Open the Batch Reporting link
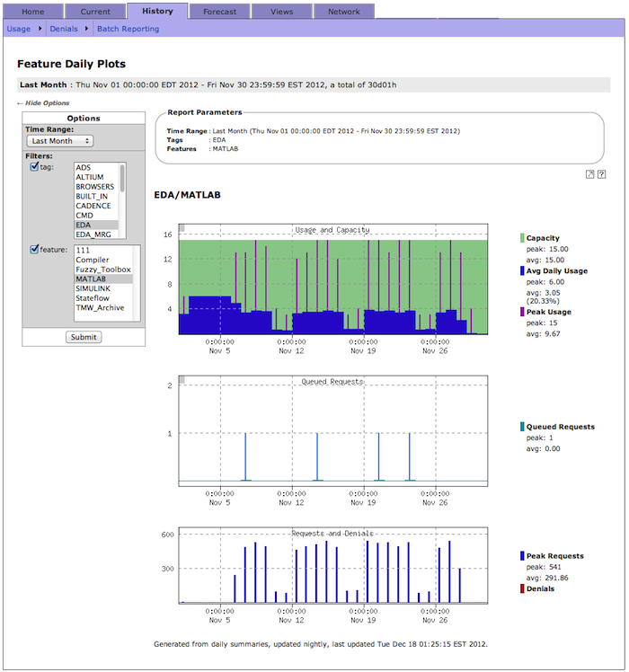 click(x=128, y=29)
